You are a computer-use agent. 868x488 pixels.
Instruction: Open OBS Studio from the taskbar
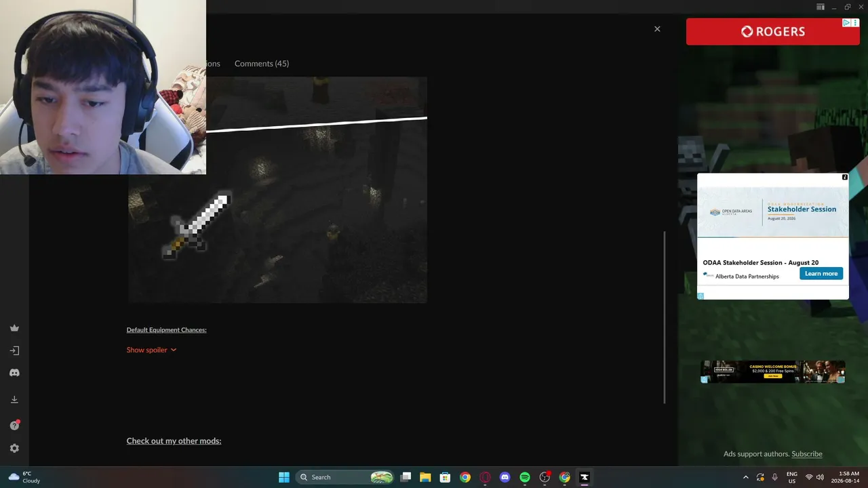(545, 477)
